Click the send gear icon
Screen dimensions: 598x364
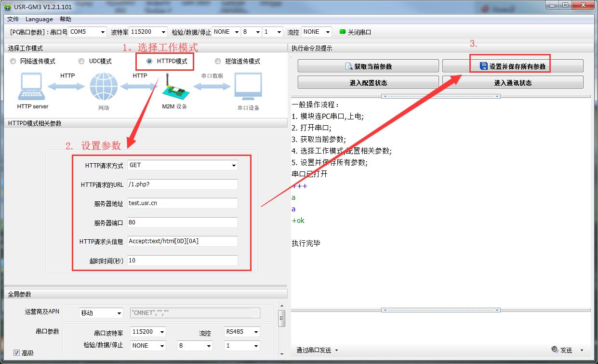[555, 350]
